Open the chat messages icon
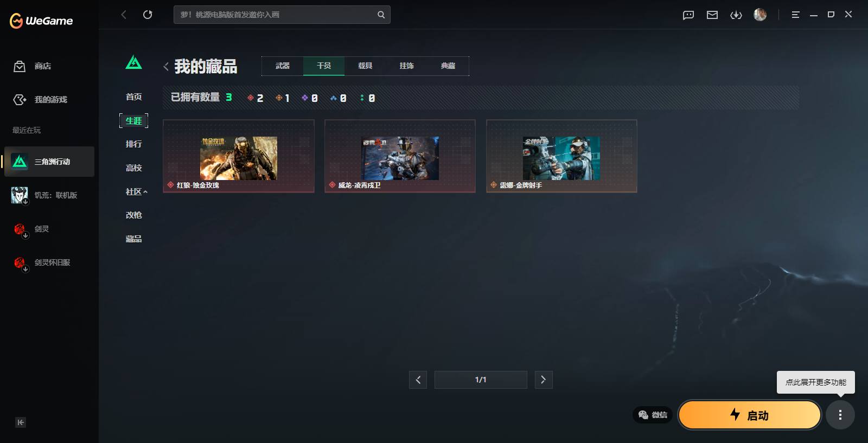The width and height of the screenshot is (868, 443). [688, 15]
